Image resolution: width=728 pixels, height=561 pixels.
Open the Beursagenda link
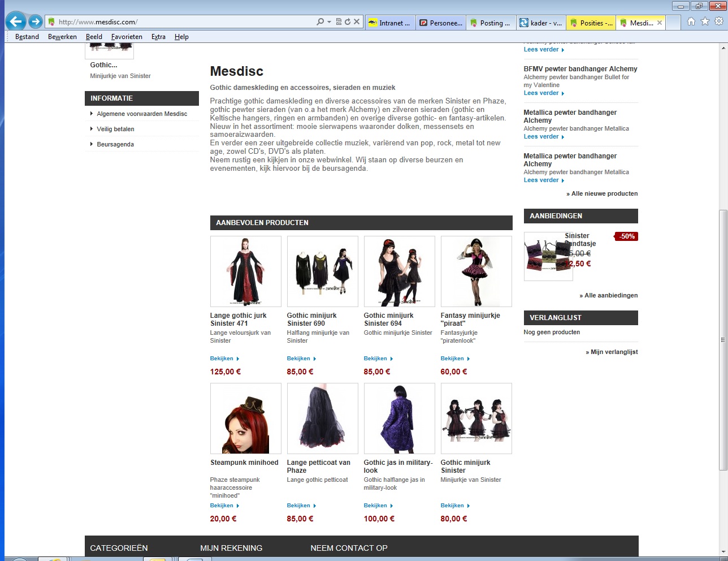(x=115, y=144)
